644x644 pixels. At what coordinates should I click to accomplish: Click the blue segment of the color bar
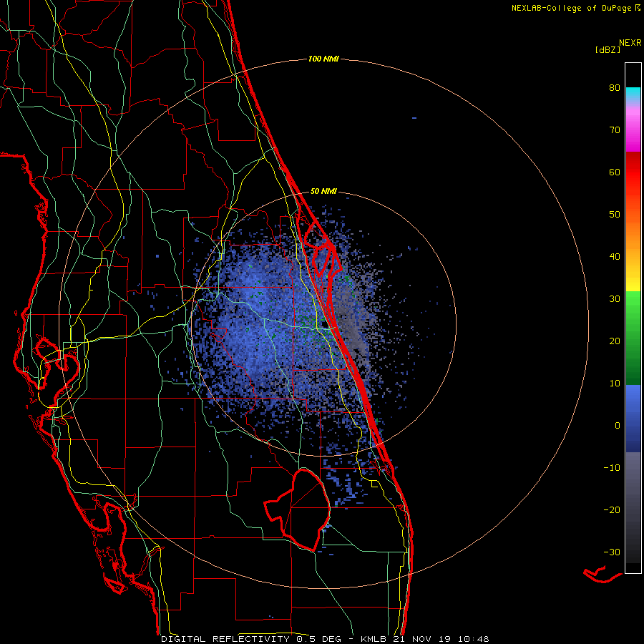click(x=633, y=418)
